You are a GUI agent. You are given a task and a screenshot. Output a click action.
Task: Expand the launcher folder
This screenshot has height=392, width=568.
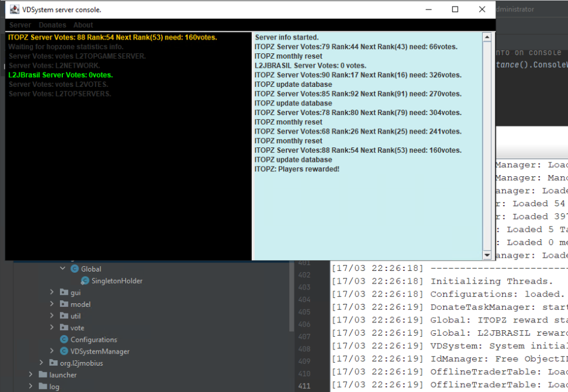[x=31, y=374]
